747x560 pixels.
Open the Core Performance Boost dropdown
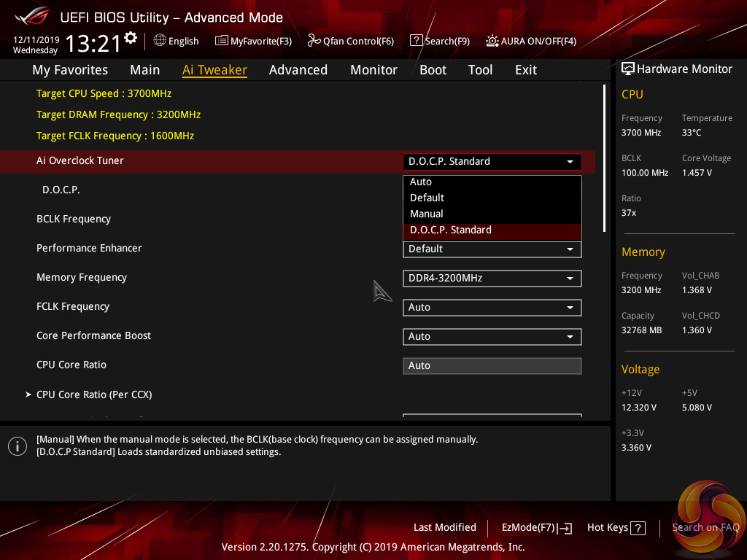(492, 336)
